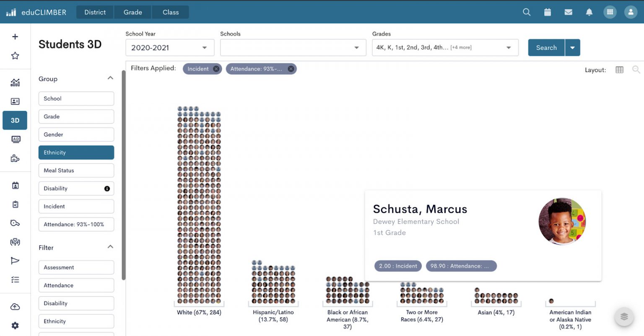Screen dimensions: 644x336
Task: Open the search icon in the top bar
Action: 526,12
